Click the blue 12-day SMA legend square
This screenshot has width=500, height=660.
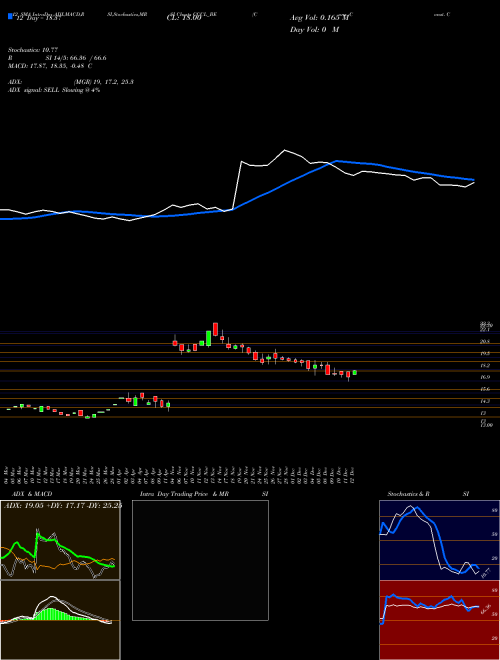point(10,16)
